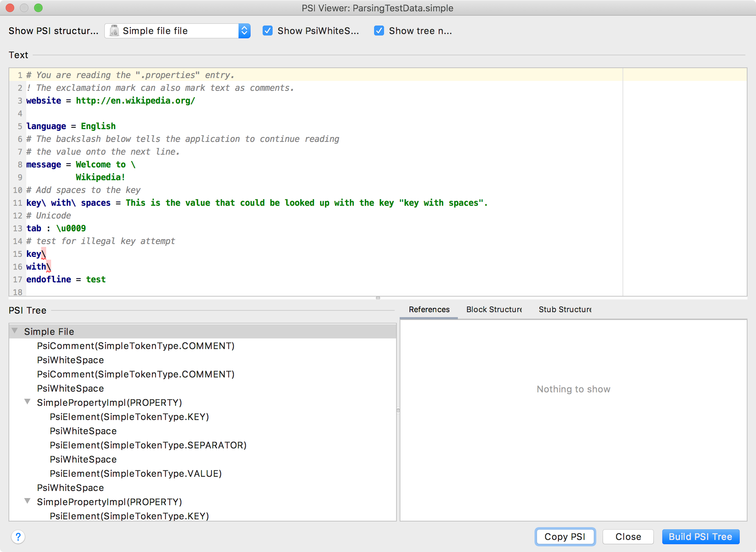Collapse the second SimplePropertyImpl(PROPERTY) node
Viewport: 756px width, 552px height.
tap(27, 501)
